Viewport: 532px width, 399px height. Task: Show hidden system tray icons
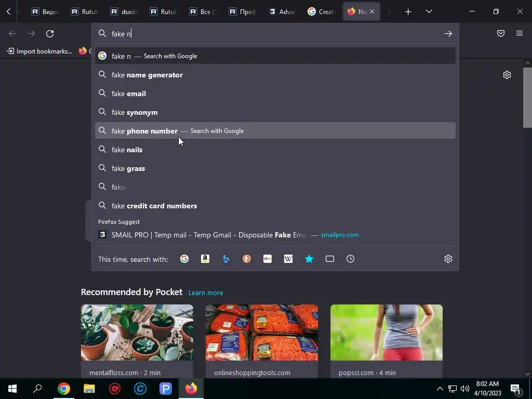pos(440,389)
